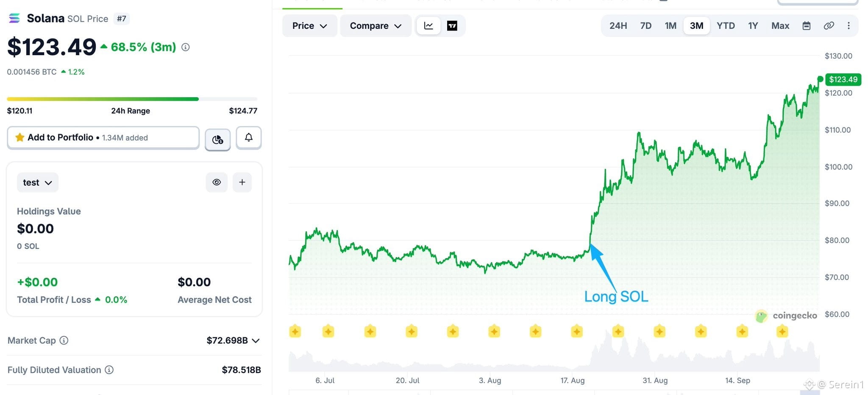Open the calendar date range icon
This screenshot has height=395, width=868.
coord(807,26)
